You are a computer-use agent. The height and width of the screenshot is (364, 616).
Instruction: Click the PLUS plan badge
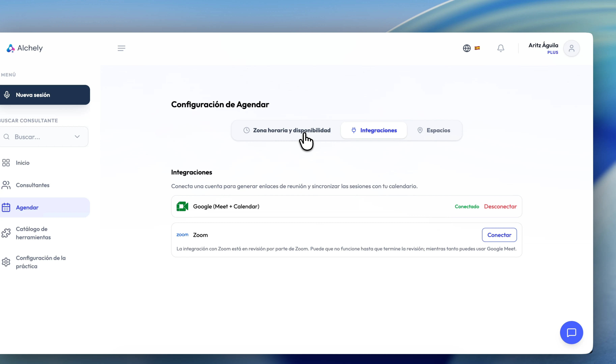pos(552,52)
